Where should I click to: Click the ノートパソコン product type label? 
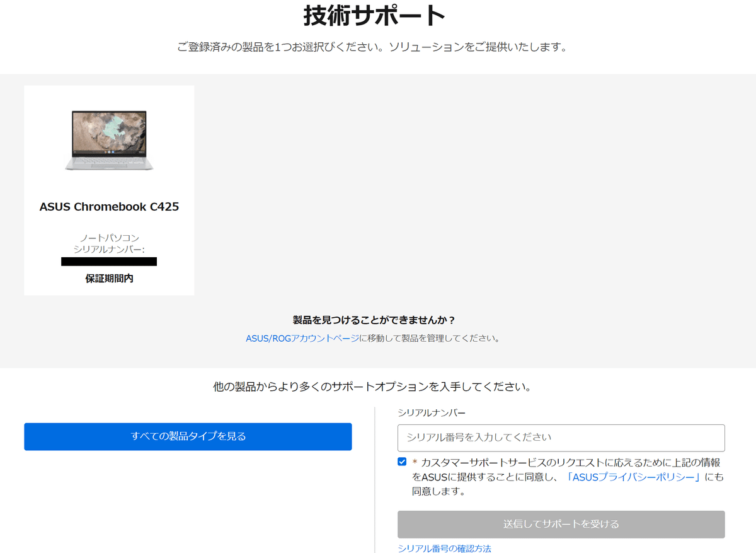[109, 238]
